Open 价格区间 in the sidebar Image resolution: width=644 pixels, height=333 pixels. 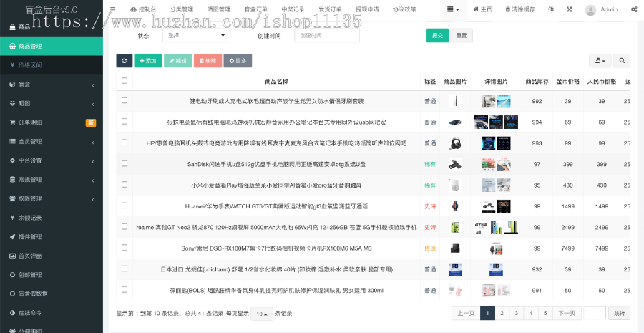(52, 65)
